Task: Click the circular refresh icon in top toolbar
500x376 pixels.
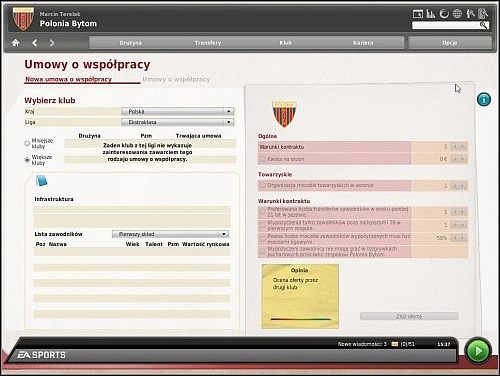Action: click(x=444, y=14)
